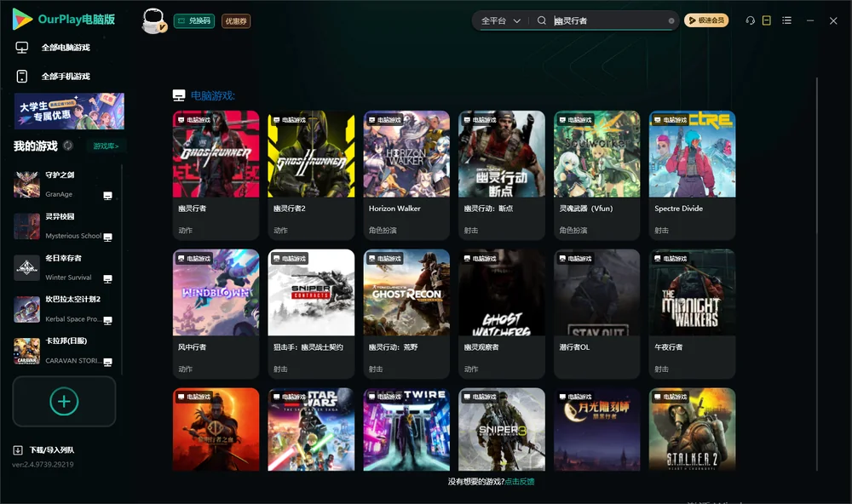Click the 极速会员 membership button

[705, 20]
